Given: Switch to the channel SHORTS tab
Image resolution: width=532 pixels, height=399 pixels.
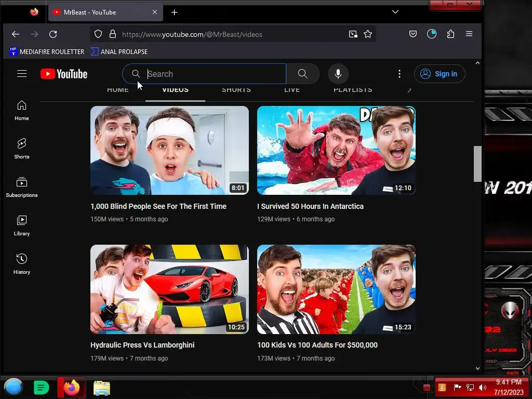Looking at the screenshot, I should coord(236,90).
